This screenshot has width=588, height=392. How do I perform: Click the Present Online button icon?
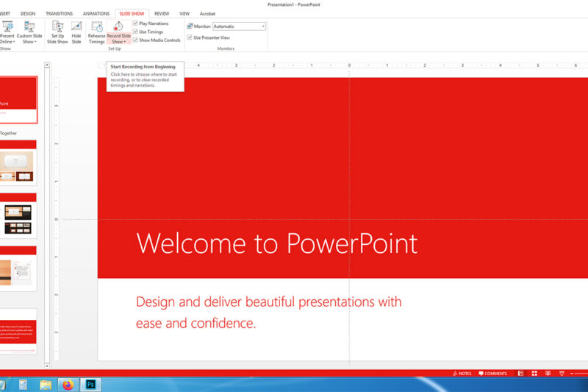pyautogui.click(x=7, y=26)
